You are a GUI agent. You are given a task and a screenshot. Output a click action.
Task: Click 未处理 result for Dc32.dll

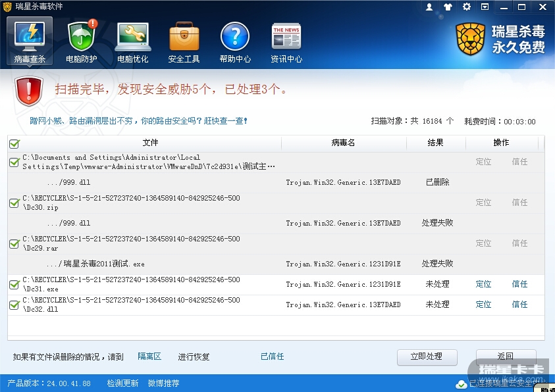click(x=438, y=305)
